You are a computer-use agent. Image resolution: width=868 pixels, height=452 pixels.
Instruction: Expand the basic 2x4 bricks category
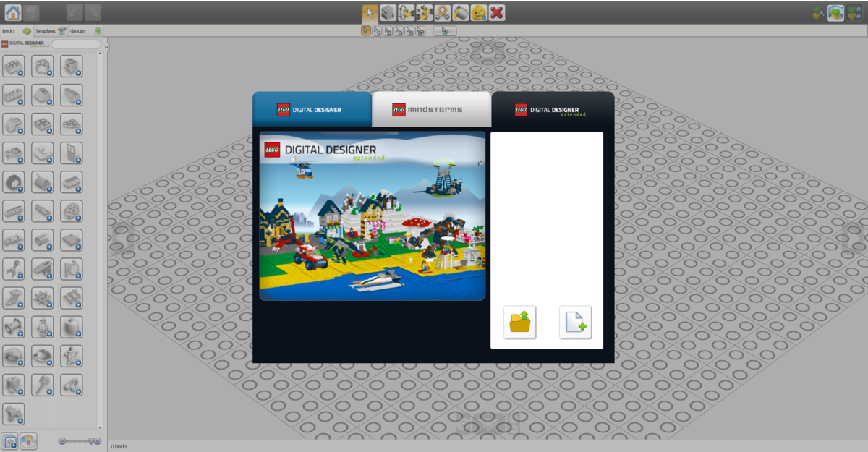point(14,67)
